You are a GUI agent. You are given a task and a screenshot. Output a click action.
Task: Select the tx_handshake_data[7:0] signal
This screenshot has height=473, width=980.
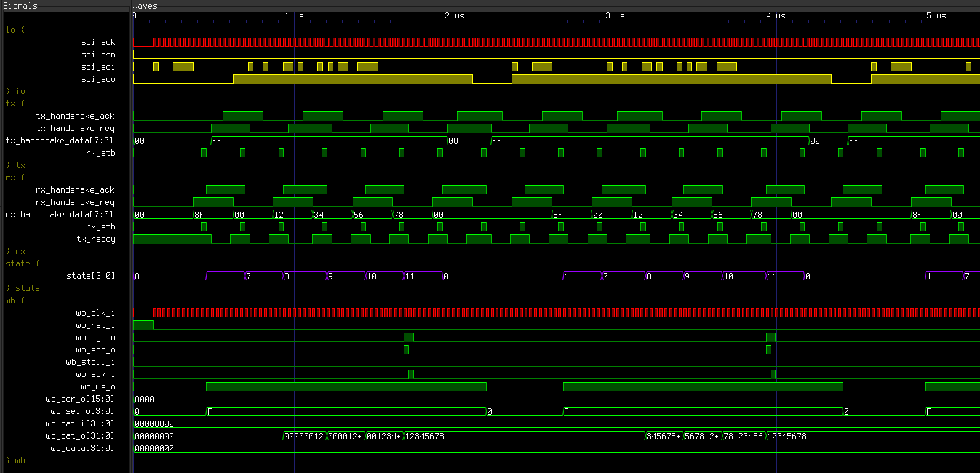click(x=60, y=140)
